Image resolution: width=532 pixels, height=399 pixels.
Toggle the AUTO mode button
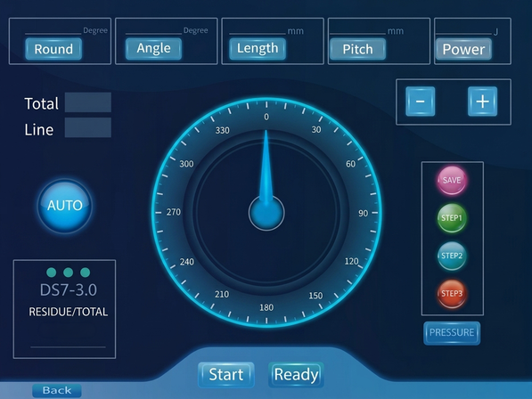(x=65, y=206)
